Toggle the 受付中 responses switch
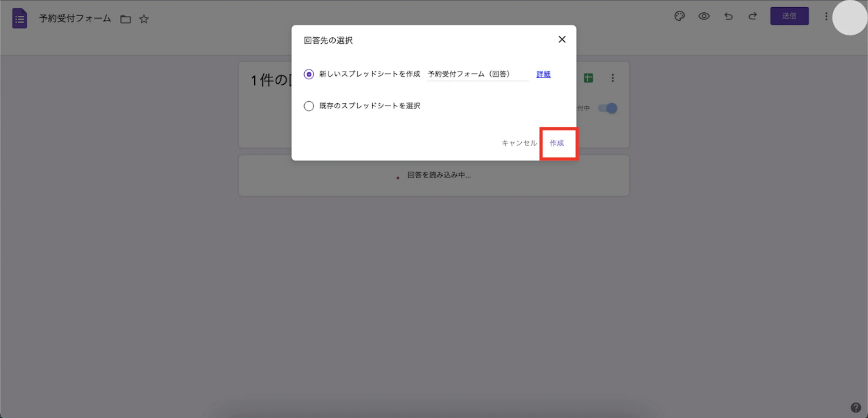868x418 pixels. (x=608, y=108)
